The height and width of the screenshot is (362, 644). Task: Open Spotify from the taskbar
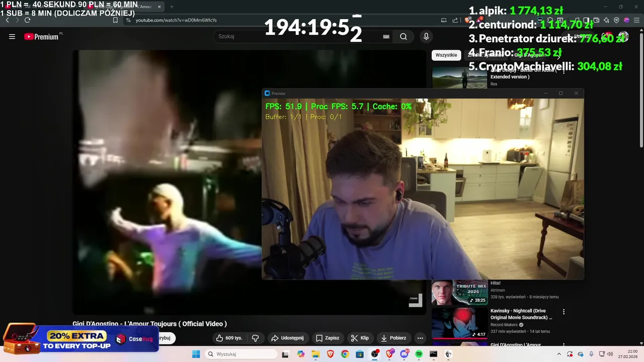click(419, 354)
